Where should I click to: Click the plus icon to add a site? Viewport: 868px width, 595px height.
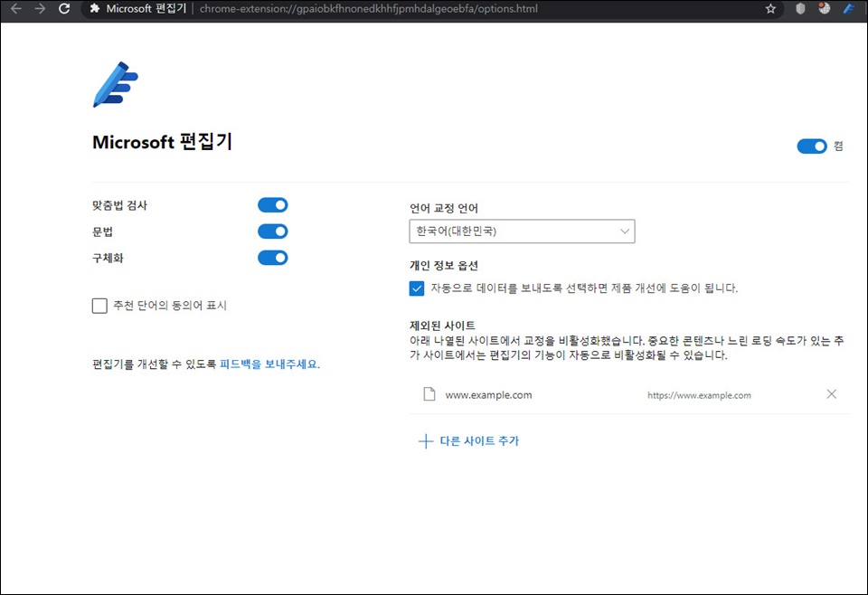(x=425, y=441)
